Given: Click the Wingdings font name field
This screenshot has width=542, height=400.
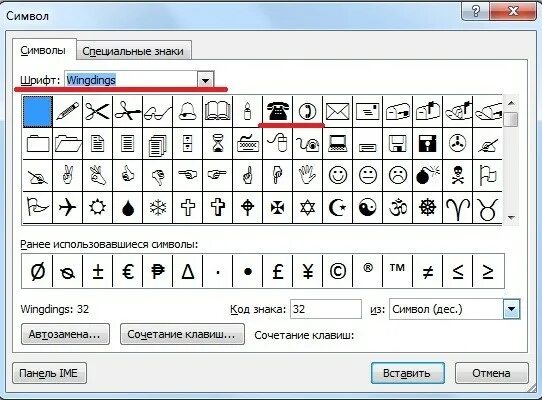Looking at the screenshot, I should pyautogui.click(x=131, y=80).
